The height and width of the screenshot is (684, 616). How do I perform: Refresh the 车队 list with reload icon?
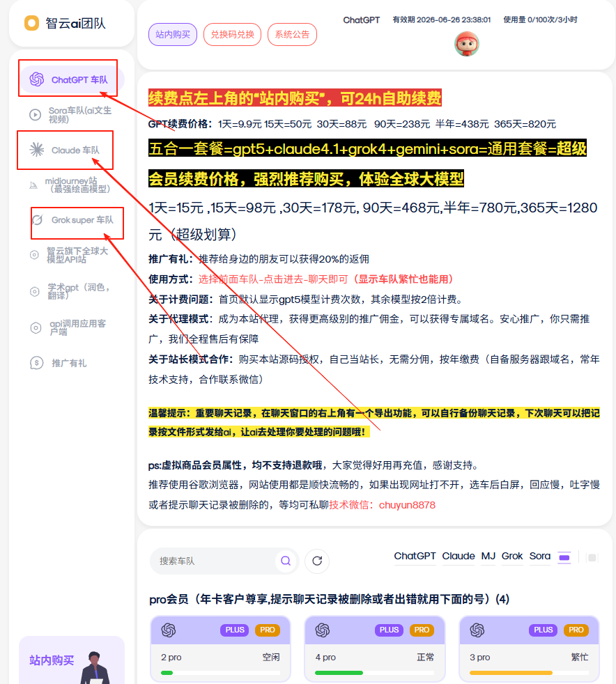pyautogui.click(x=317, y=561)
